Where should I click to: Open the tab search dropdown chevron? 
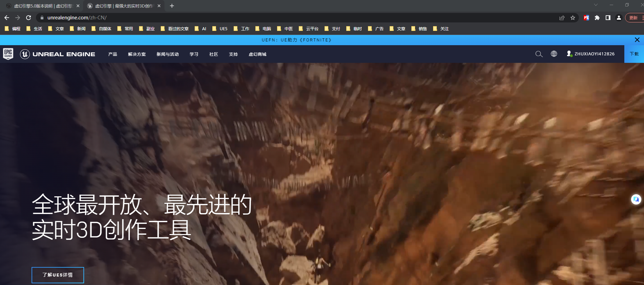(596, 5)
